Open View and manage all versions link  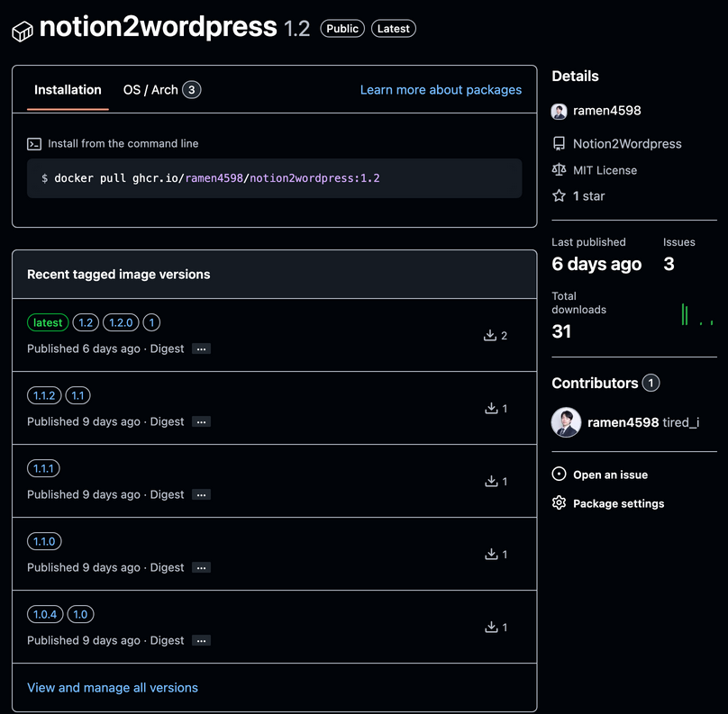tap(113, 688)
